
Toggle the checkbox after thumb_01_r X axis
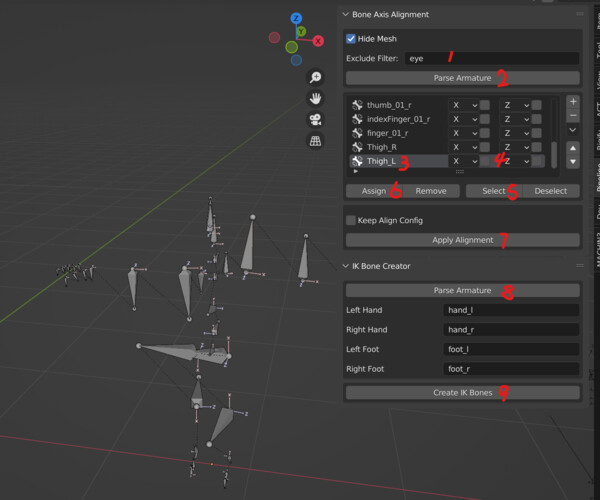point(485,105)
